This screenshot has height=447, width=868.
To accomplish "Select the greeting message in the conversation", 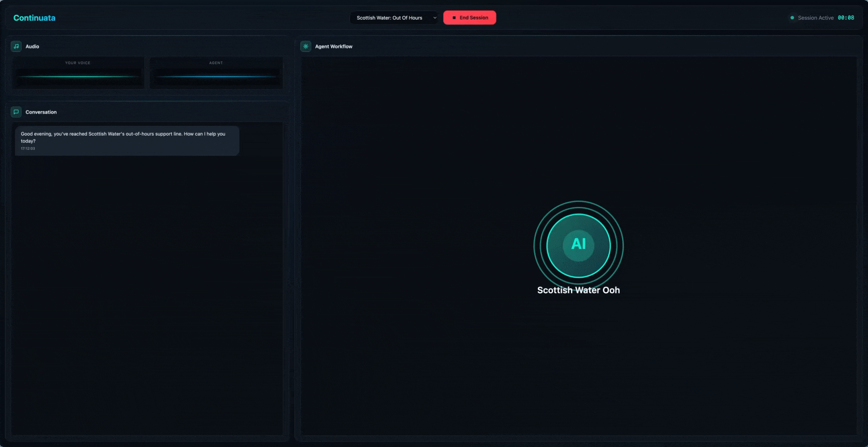I will (x=127, y=140).
